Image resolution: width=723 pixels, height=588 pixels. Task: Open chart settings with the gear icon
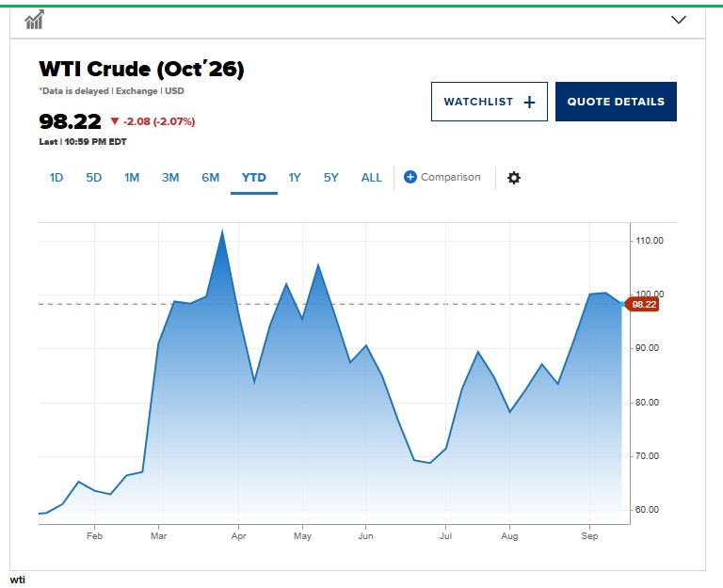tap(514, 178)
